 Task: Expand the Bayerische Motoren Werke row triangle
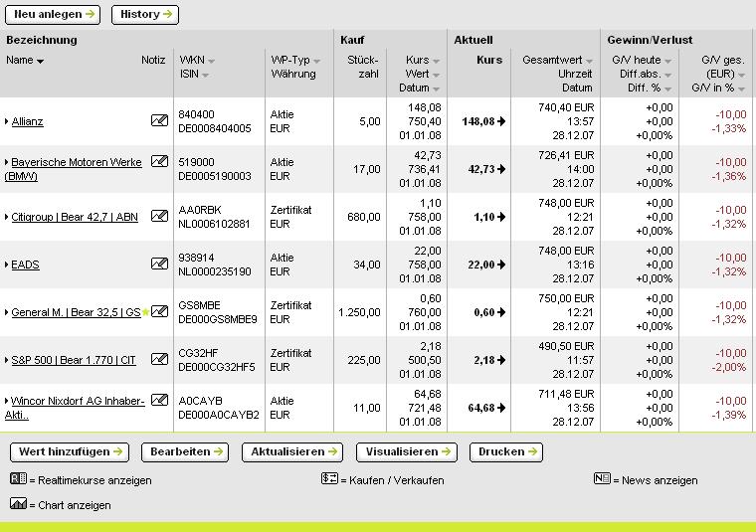7,162
